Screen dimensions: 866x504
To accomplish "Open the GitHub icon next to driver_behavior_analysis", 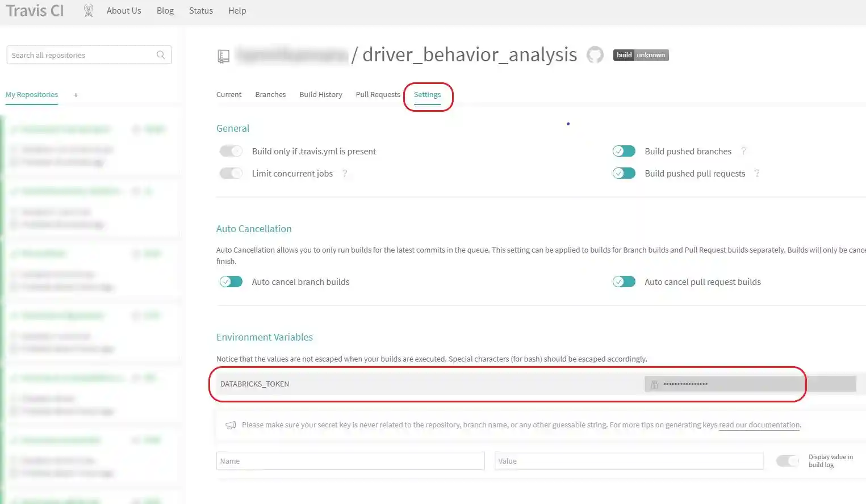I will pos(595,55).
